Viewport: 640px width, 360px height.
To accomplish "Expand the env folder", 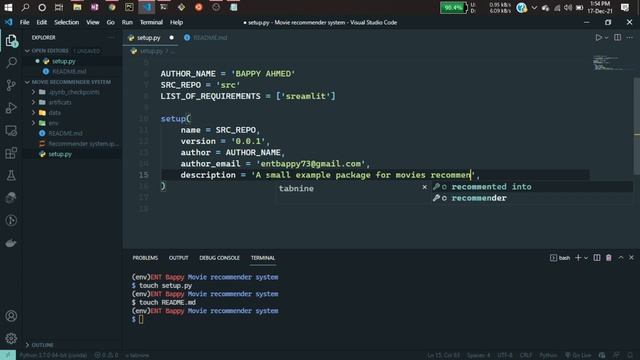I will 53,123.
